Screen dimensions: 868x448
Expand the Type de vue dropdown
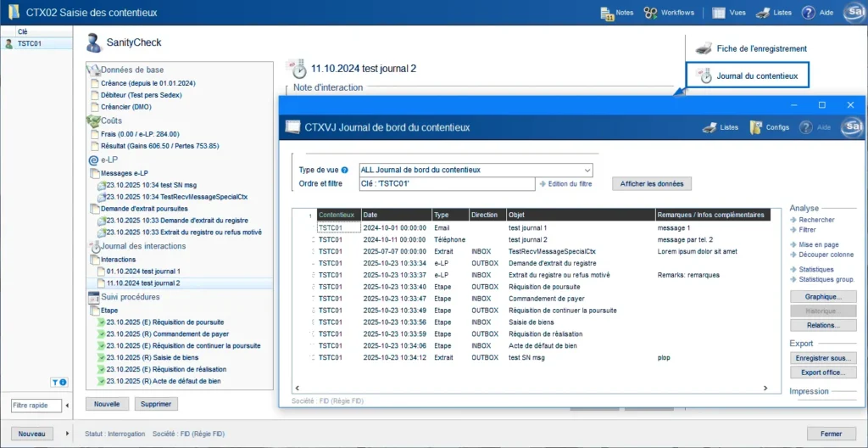point(587,170)
